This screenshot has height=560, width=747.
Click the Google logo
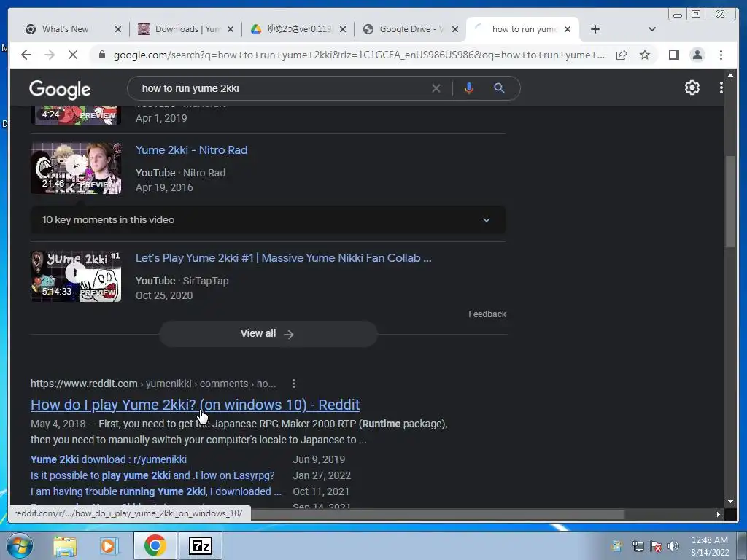point(60,89)
